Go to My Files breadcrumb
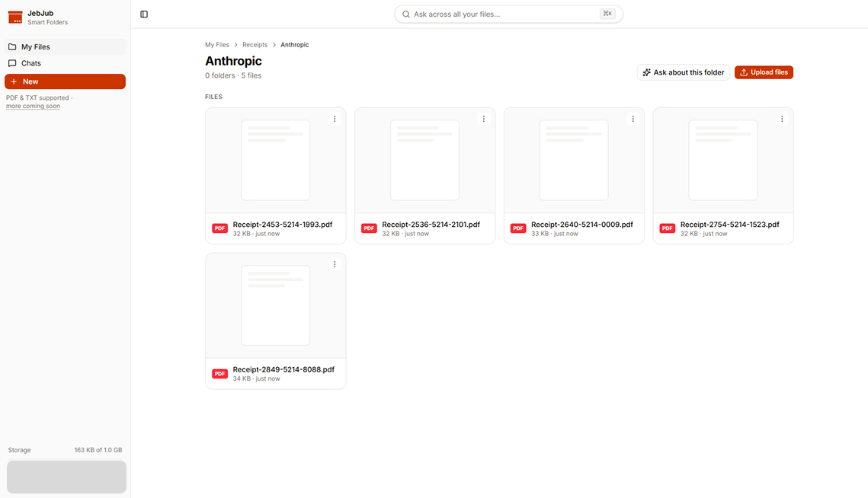The height and width of the screenshot is (498, 868). 217,45
